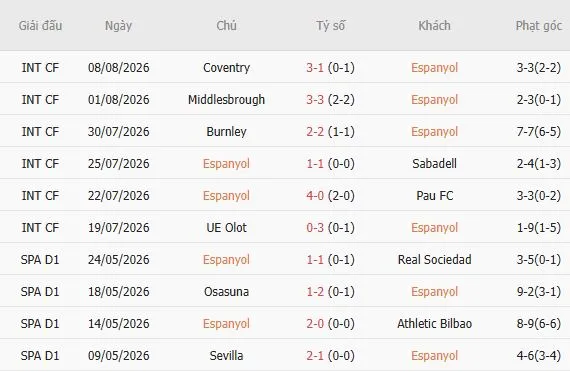Select the Ngày column header
The height and width of the screenshot is (372, 570).
(x=119, y=26)
